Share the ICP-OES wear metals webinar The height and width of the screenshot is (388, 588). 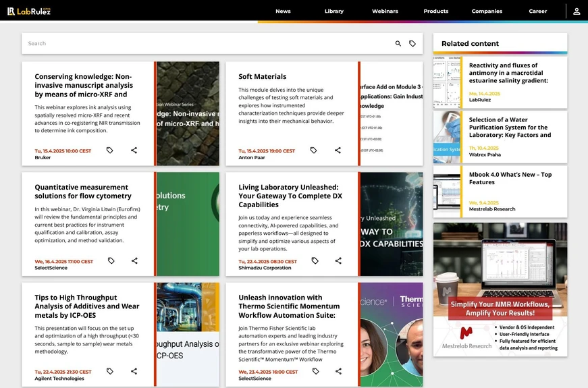click(134, 371)
